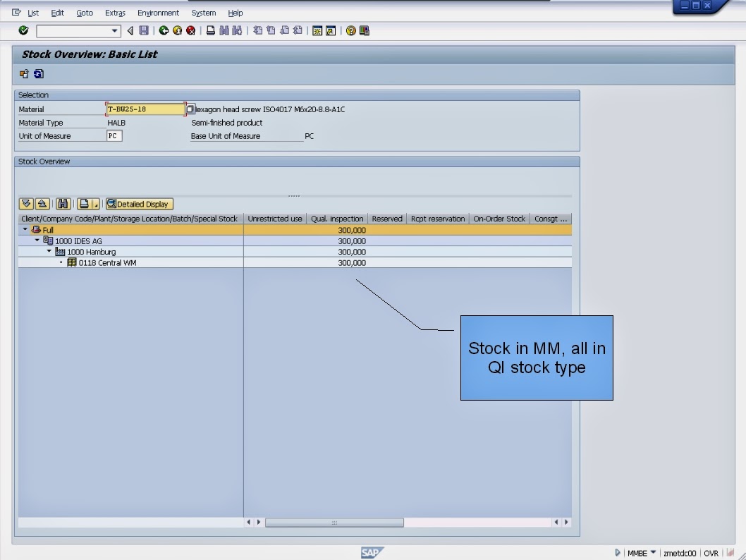
Task: Open the Environment menu
Action: (x=158, y=13)
